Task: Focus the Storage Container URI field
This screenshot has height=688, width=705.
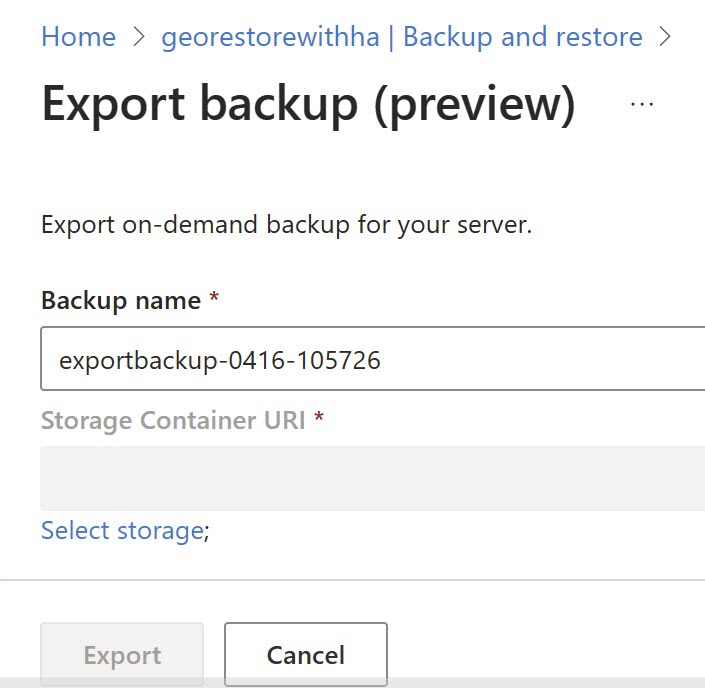Action: (373, 478)
